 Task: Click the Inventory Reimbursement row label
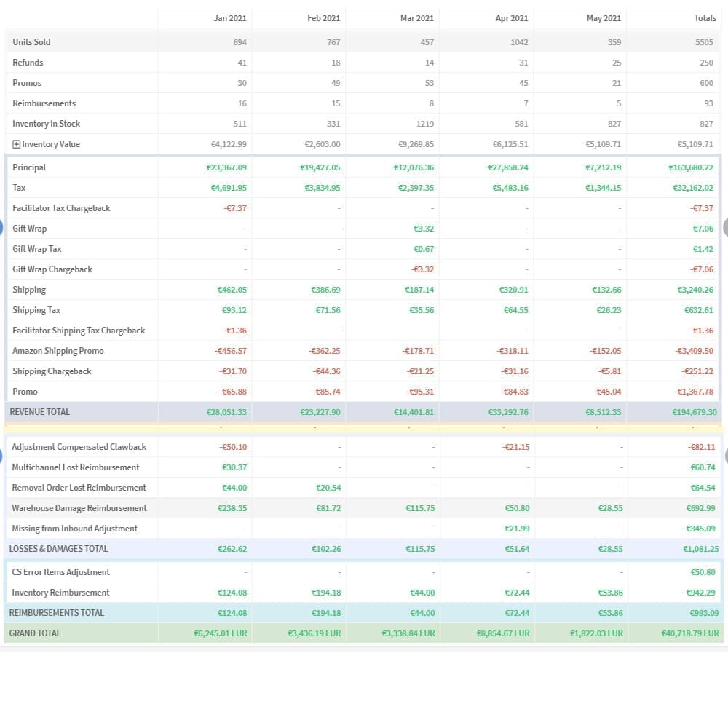(x=60, y=593)
